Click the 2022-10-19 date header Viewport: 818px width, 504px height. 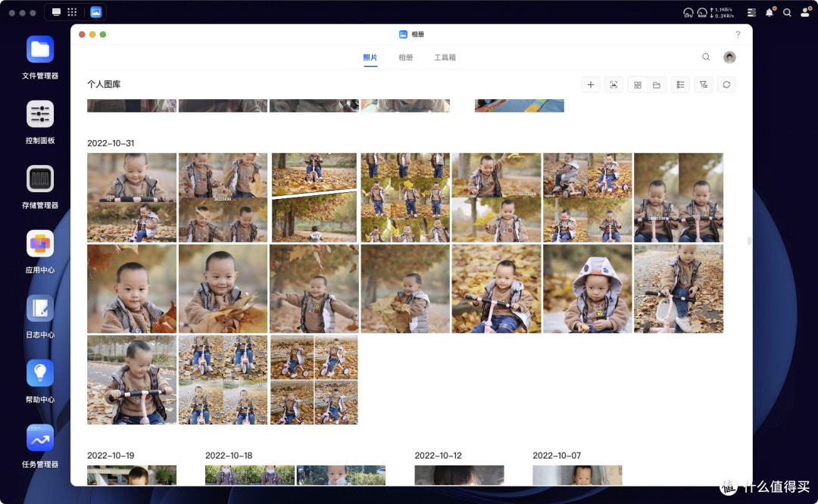pyautogui.click(x=111, y=456)
